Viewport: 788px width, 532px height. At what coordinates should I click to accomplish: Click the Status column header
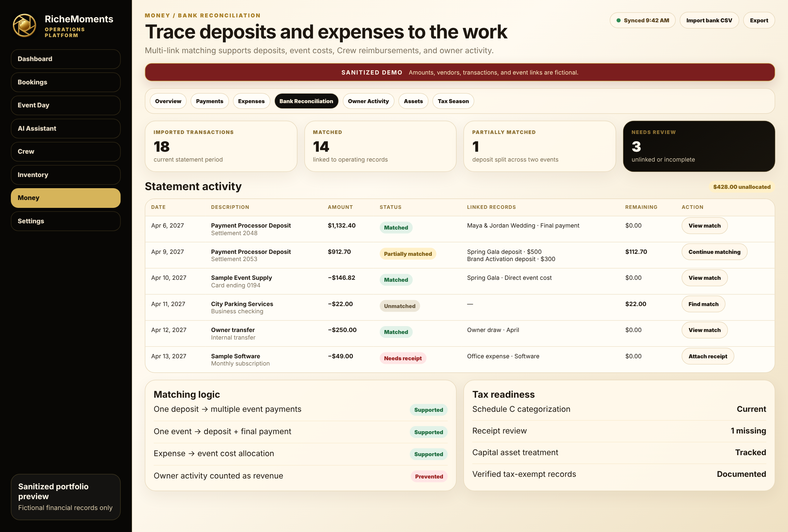(390, 207)
